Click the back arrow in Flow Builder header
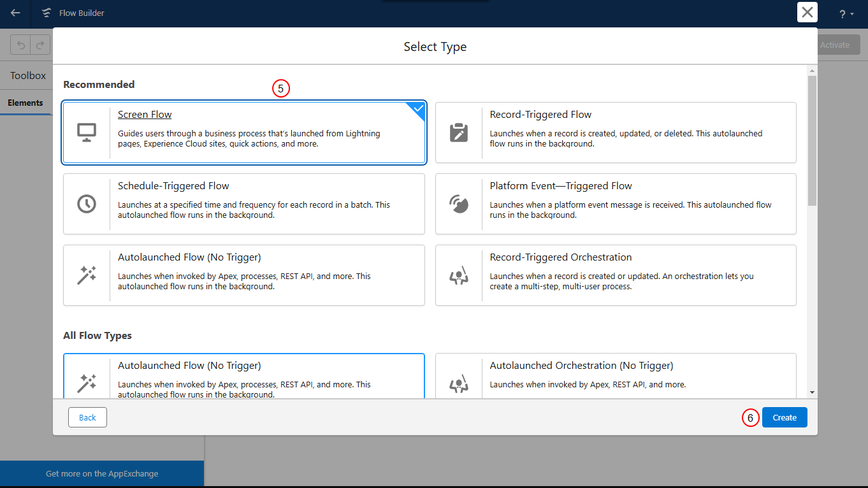This screenshot has width=868, height=488. 15,13
